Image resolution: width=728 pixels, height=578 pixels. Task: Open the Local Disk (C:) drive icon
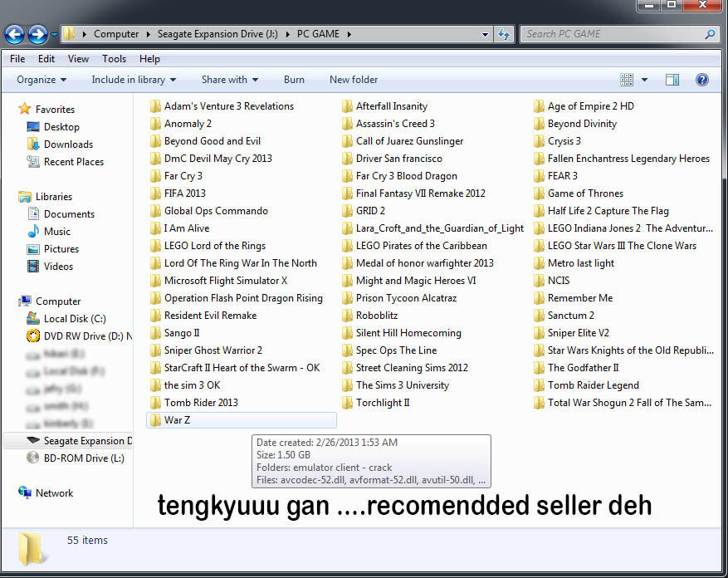tap(33, 318)
